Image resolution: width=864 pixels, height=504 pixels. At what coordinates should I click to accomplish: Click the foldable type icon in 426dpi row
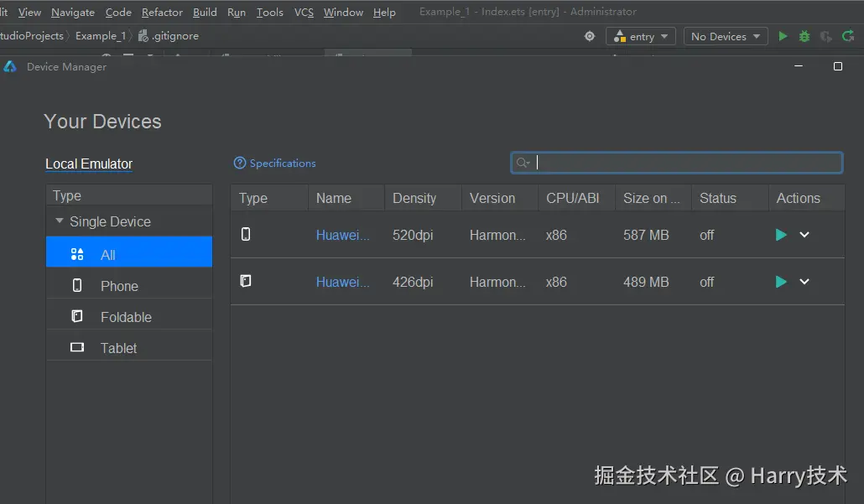pyautogui.click(x=246, y=282)
